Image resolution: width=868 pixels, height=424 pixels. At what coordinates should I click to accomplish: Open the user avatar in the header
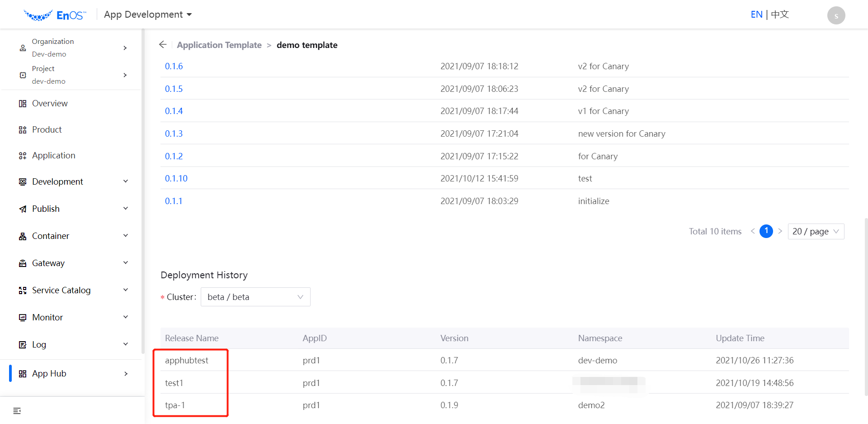(836, 15)
